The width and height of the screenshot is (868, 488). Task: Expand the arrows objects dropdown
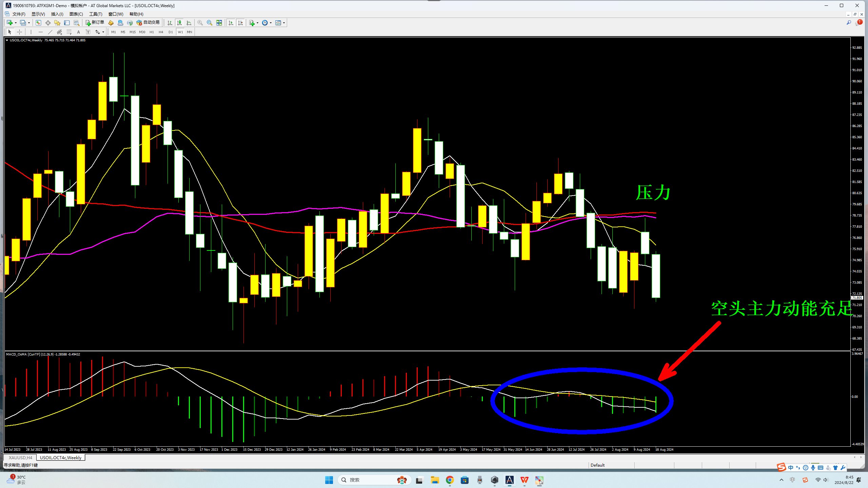pos(103,32)
